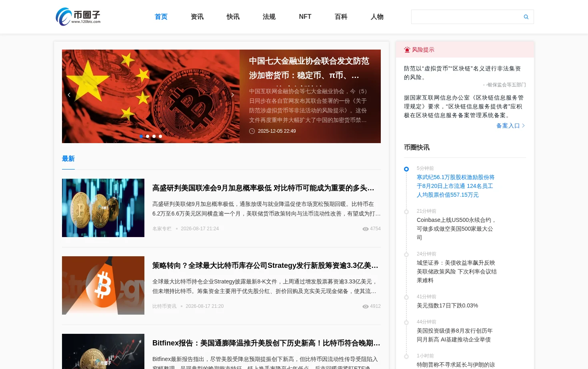Viewport: 588px width, 369px height.
Task: Open the 美元指数17日下跌0.03% flash news
Action: pos(448,305)
